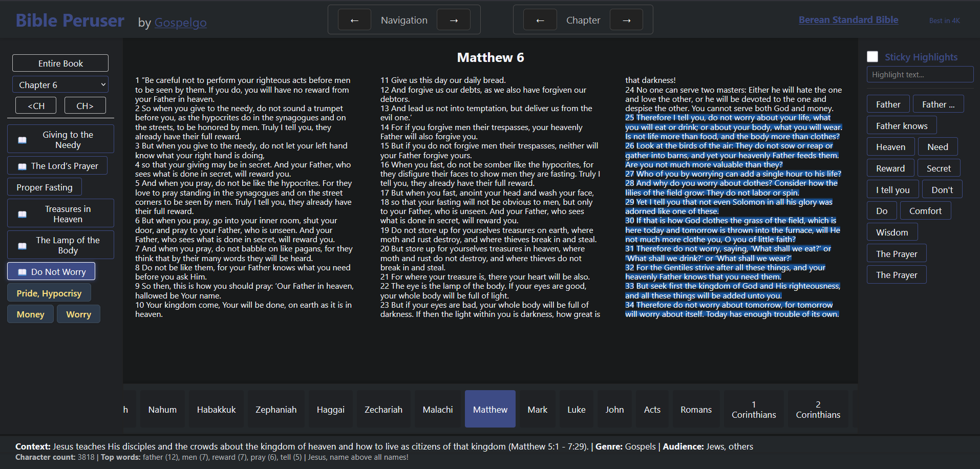Click the right Navigation arrow
Viewport: 980px width, 469px height.
click(x=454, y=19)
